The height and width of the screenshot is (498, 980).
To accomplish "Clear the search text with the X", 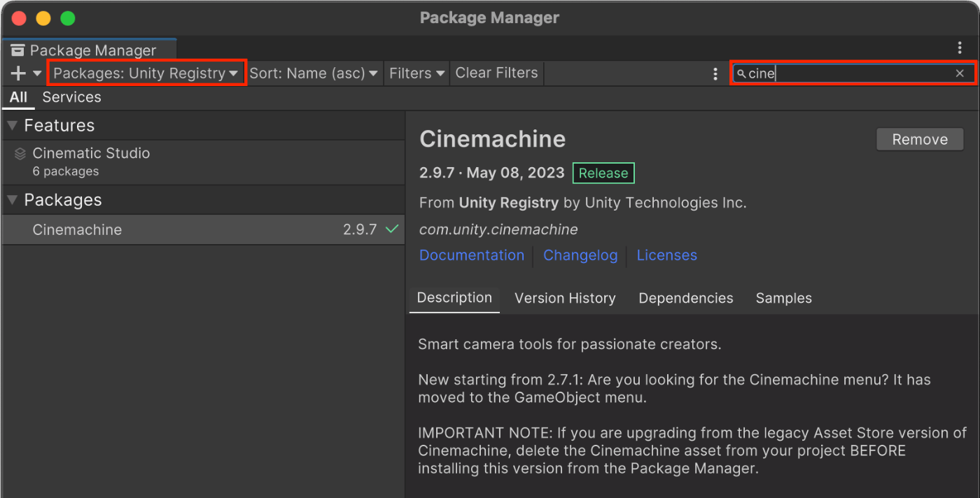I will coord(960,73).
